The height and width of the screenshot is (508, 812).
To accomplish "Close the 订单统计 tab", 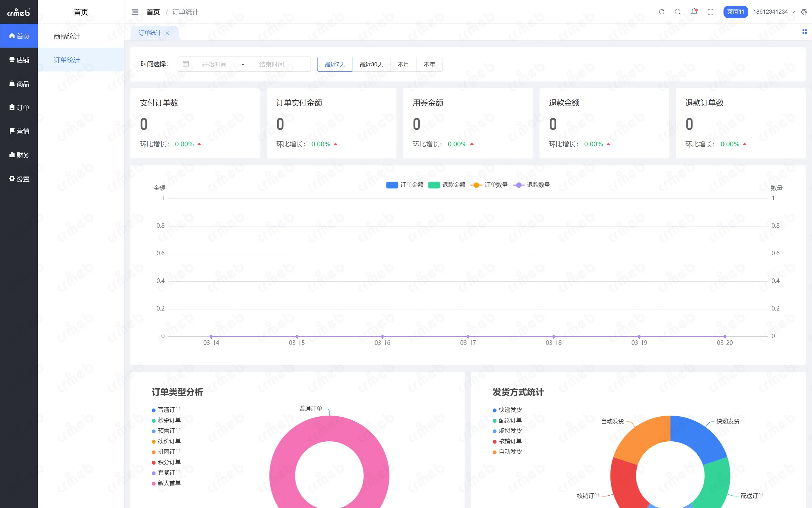I will click(x=167, y=33).
